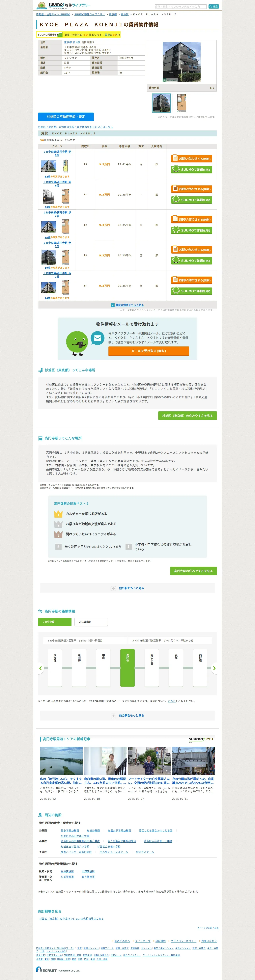
Task: Go to 東京都 breadcrumb link
Action: (113, 14)
